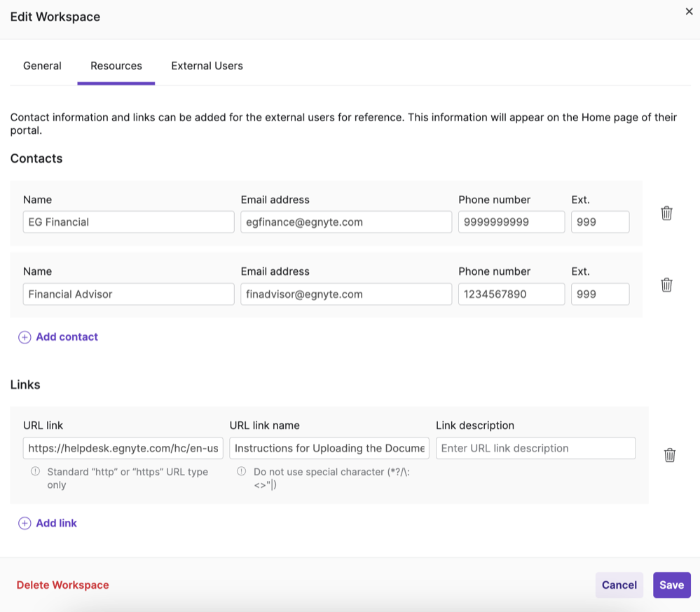Click the Links section heading
700x612 pixels.
25,385
